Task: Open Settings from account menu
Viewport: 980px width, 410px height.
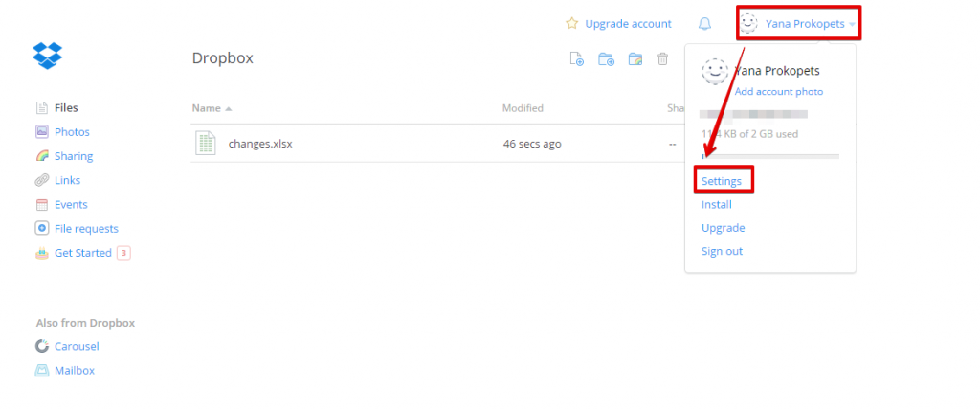Action: 722,181
